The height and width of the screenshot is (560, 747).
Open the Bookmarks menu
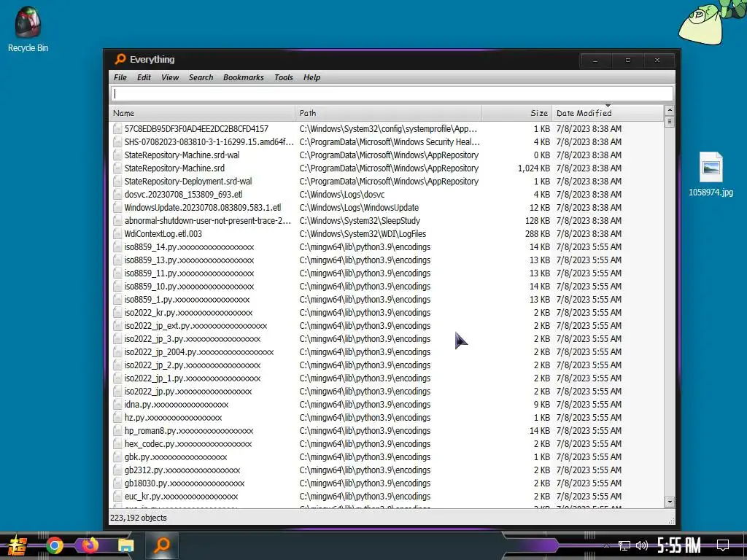(243, 77)
